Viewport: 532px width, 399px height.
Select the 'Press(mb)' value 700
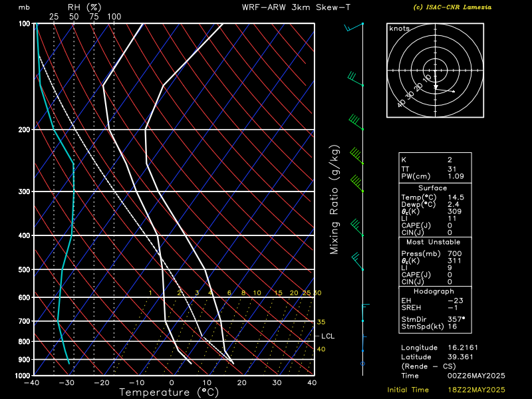coord(454,254)
